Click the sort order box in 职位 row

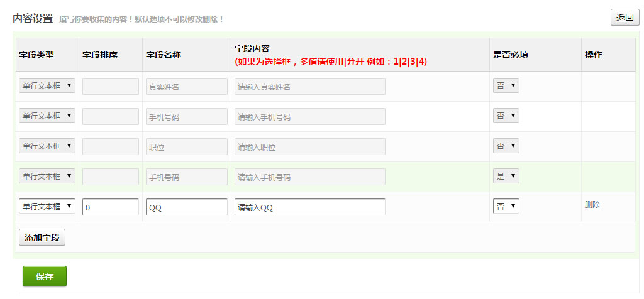111,147
